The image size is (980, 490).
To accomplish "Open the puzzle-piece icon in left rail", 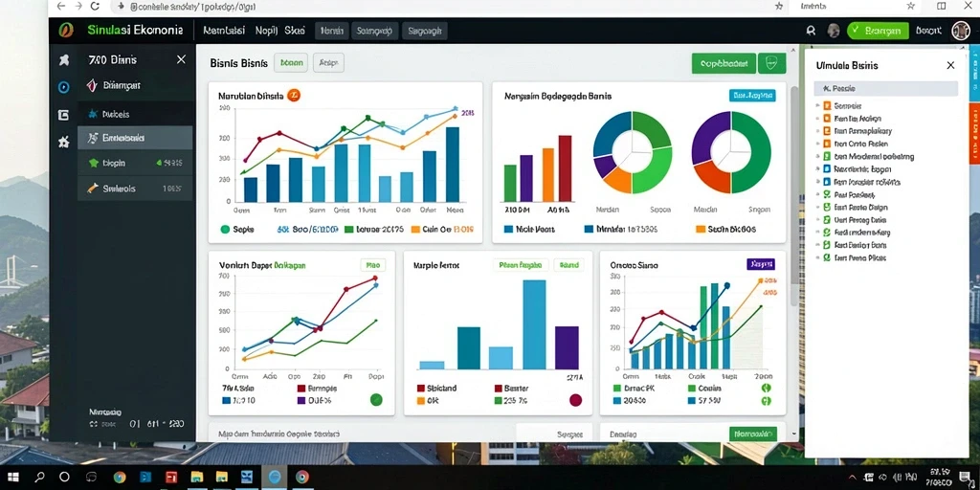I will click(x=64, y=60).
